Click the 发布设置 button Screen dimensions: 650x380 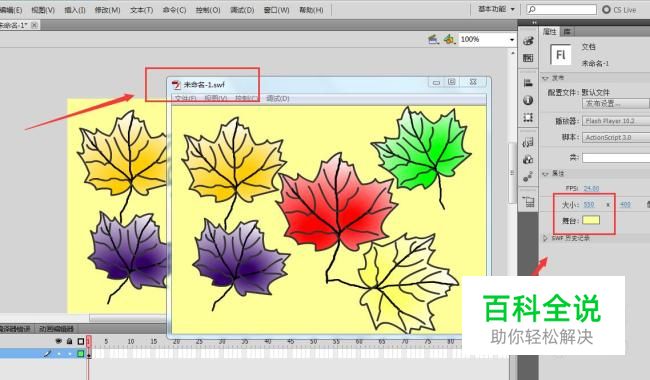tap(616, 104)
